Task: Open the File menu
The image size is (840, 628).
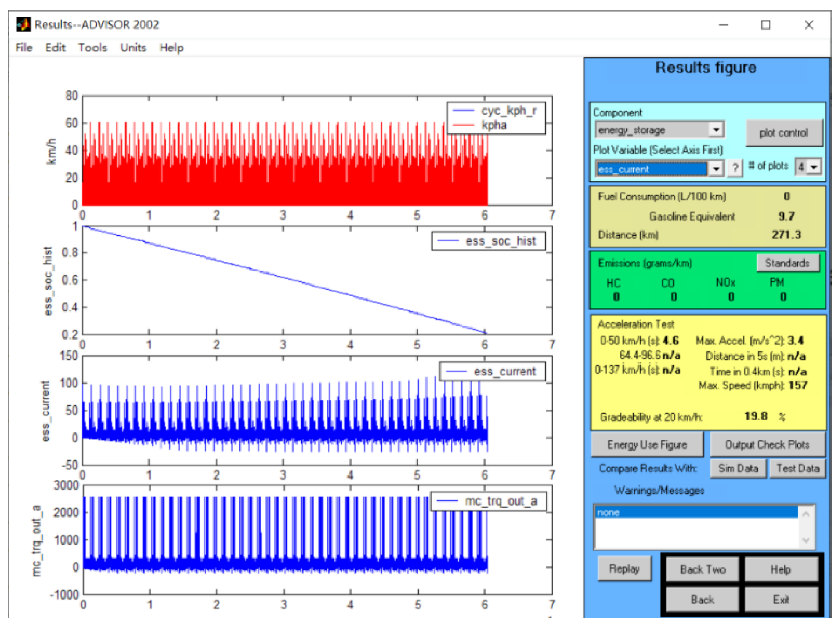Action: [x=24, y=48]
